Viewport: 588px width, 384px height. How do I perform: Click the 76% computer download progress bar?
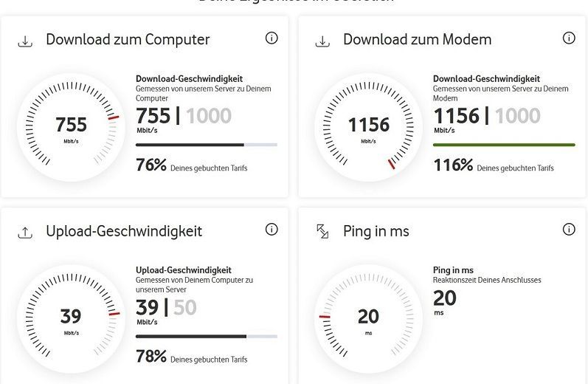click(x=207, y=145)
